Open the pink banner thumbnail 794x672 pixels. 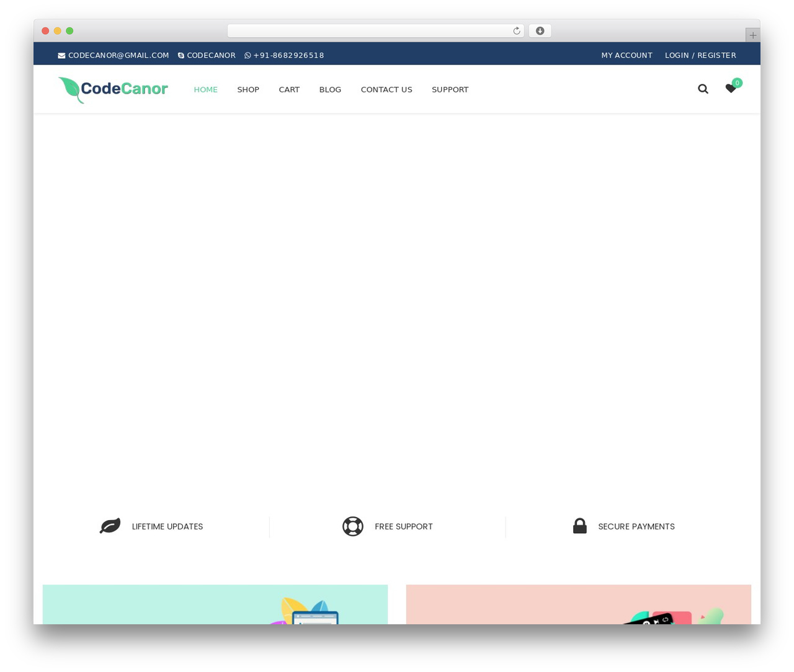pyautogui.click(x=579, y=604)
